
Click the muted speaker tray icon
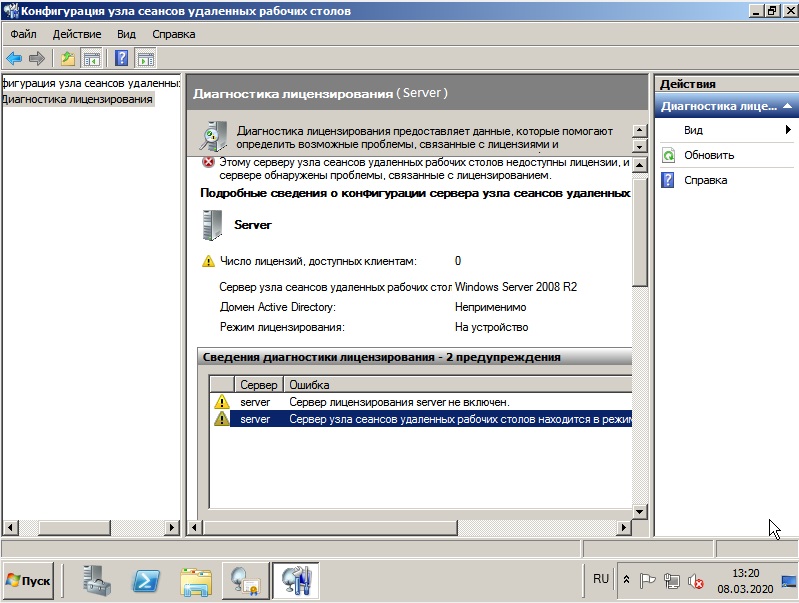pos(696,581)
